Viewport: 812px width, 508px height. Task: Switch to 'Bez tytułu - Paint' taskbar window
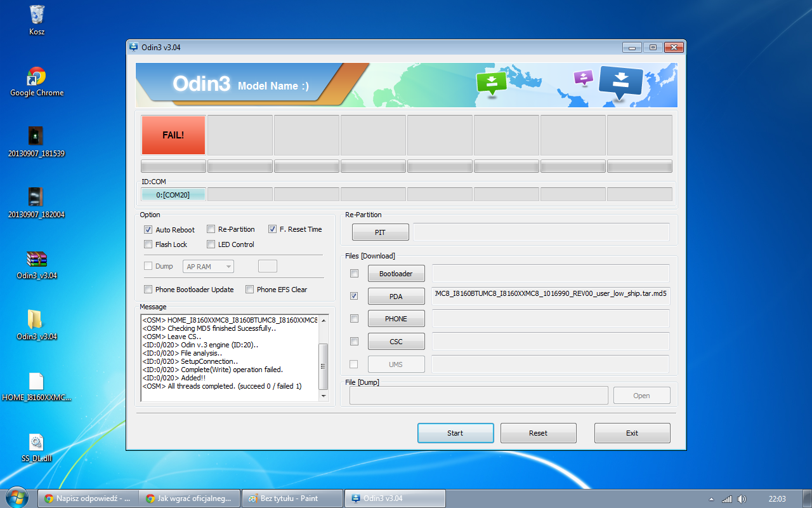292,498
